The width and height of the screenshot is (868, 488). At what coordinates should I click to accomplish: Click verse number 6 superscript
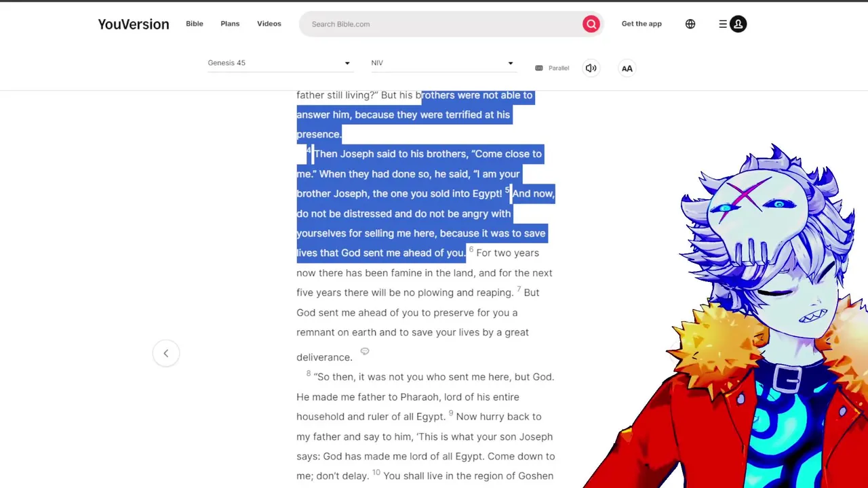(471, 249)
